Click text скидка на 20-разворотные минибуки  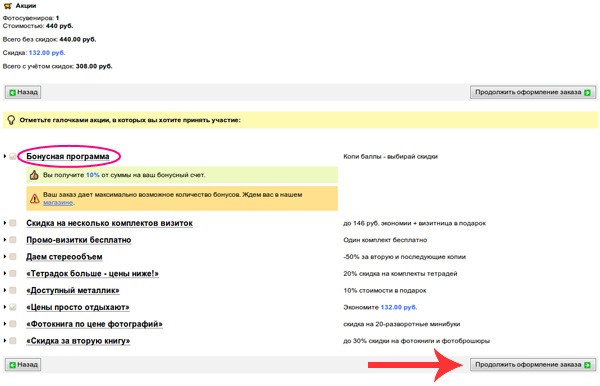pyautogui.click(x=402, y=324)
